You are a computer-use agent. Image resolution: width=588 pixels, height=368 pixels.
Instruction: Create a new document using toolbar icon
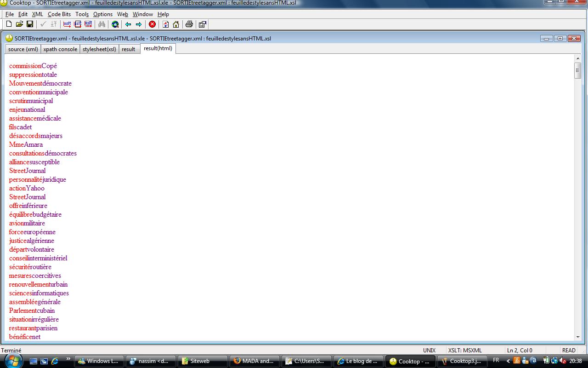point(9,24)
